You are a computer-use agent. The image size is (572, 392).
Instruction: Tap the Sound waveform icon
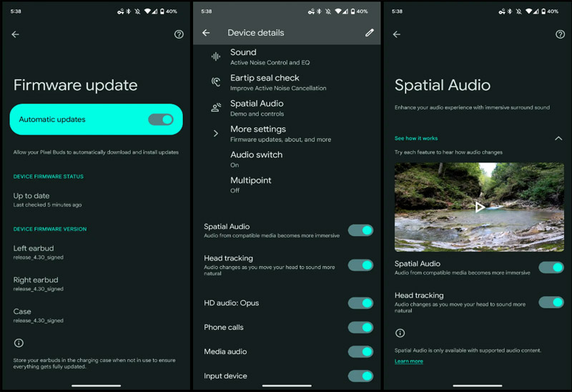(x=216, y=57)
